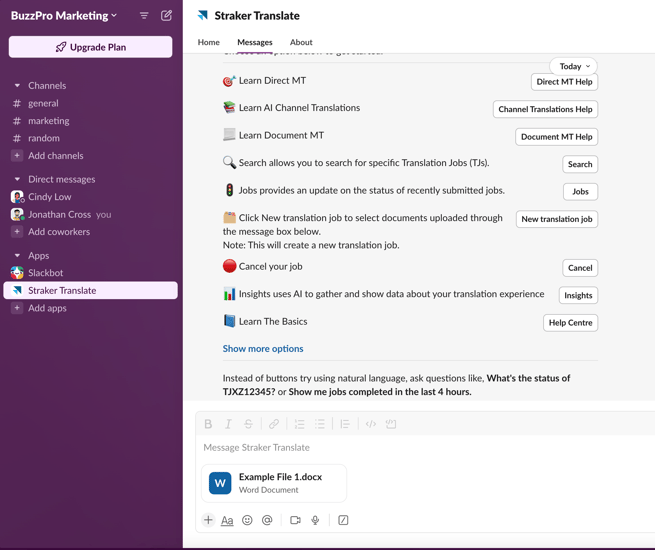Switch to the About tab

point(301,42)
